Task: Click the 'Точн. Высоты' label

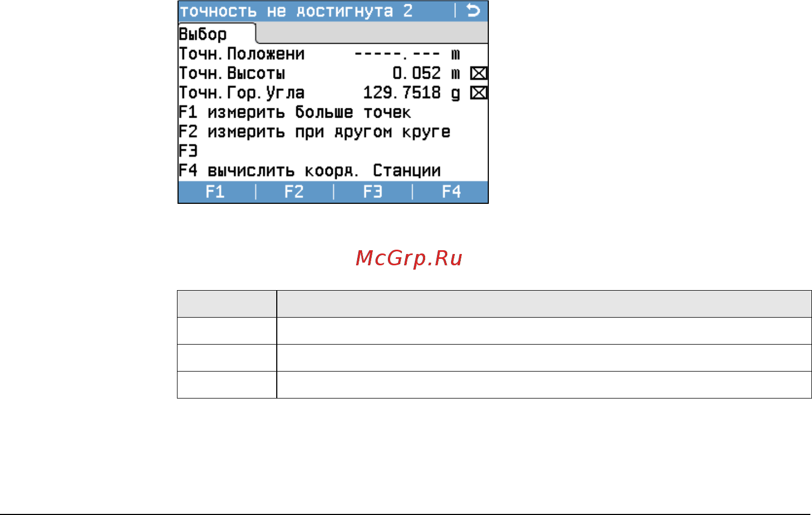Action: [x=232, y=73]
